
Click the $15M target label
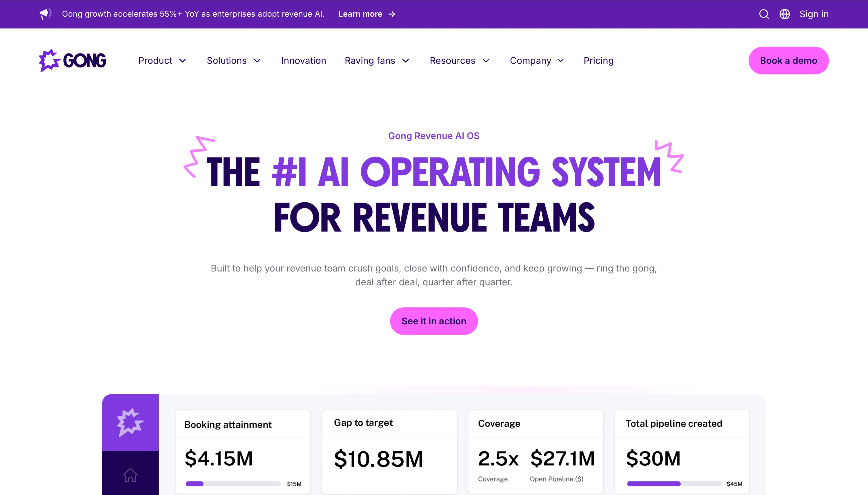[294, 484]
